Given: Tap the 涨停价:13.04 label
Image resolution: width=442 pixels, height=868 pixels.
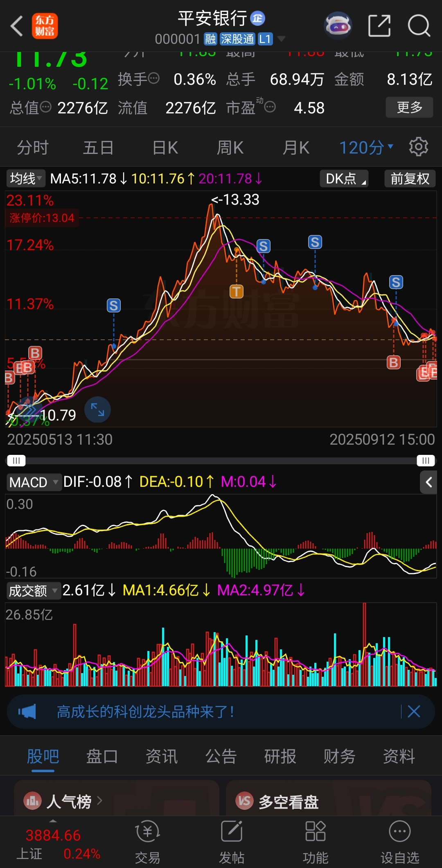Looking at the screenshot, I should coord(42,218).
